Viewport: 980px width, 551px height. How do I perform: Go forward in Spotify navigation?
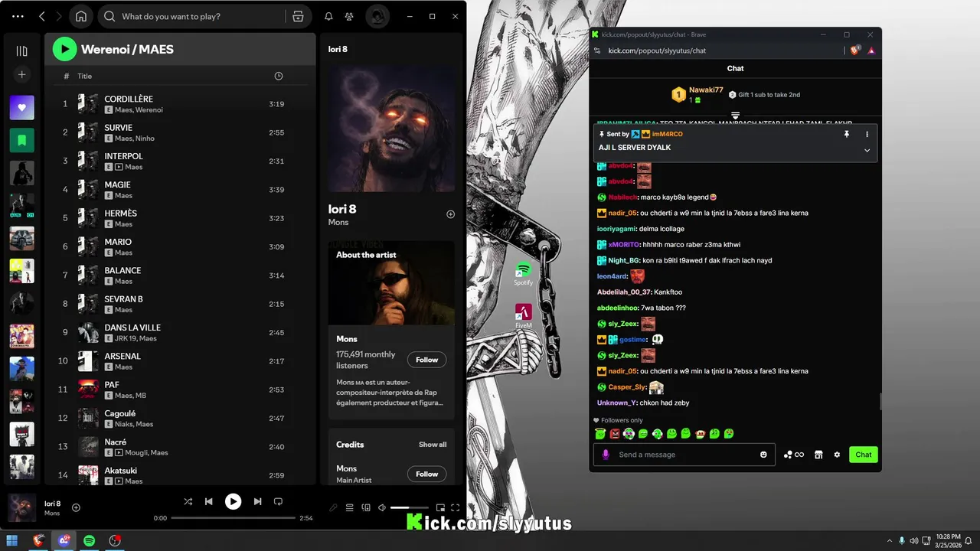click(x=60, y=16)
